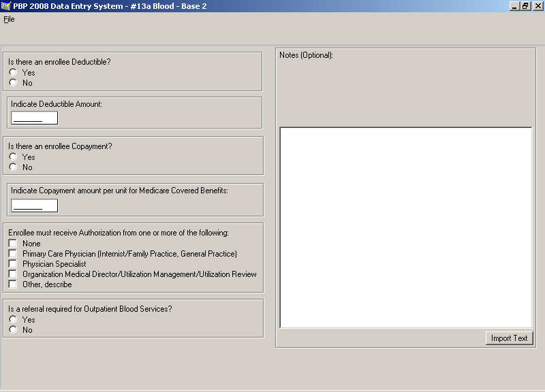Check the Primary Care Physician checkbox
Screen dimensions: 545x392
coord(12,253)
